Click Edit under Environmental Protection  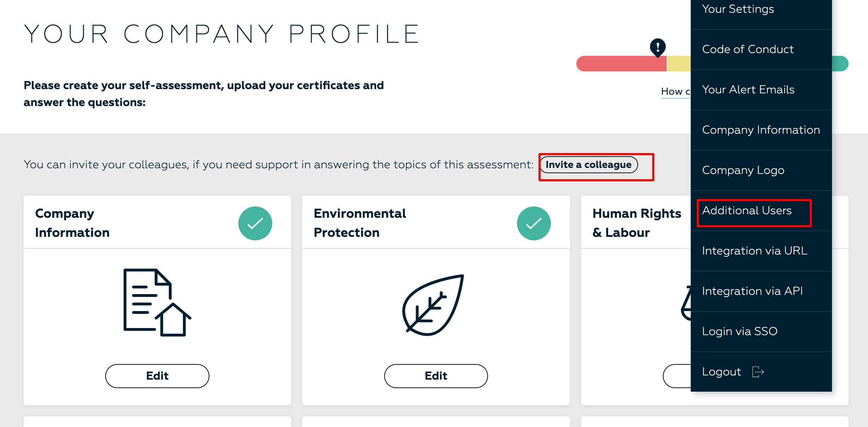pos(436,376)
